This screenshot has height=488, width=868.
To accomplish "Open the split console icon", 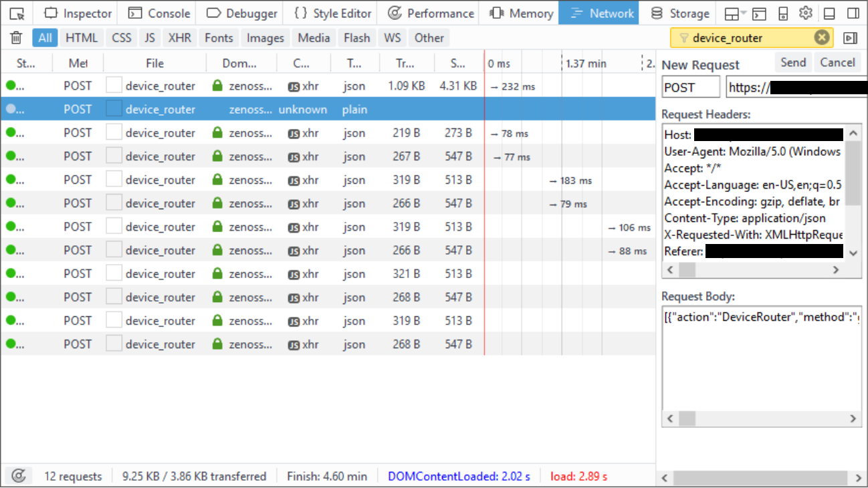I will (759, 13).
